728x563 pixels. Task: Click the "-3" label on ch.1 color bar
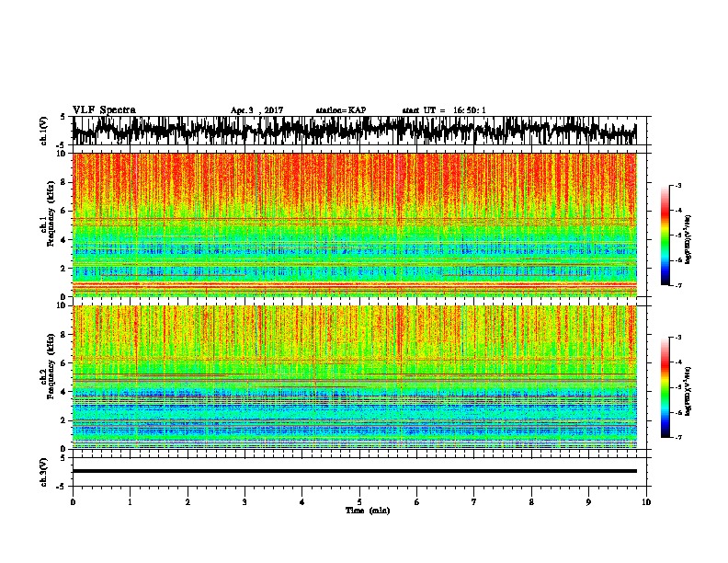tap(677, 186)
